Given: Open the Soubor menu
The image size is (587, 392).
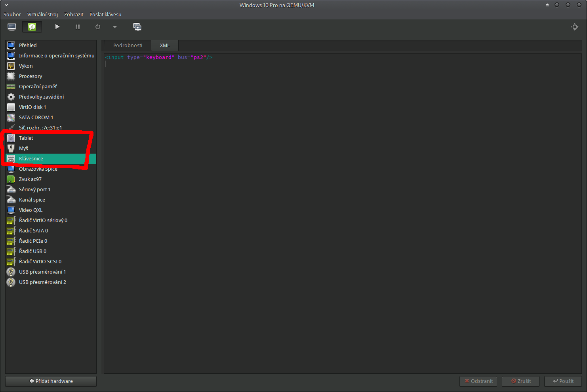Looking at the screenshot, I should point(12,14).
